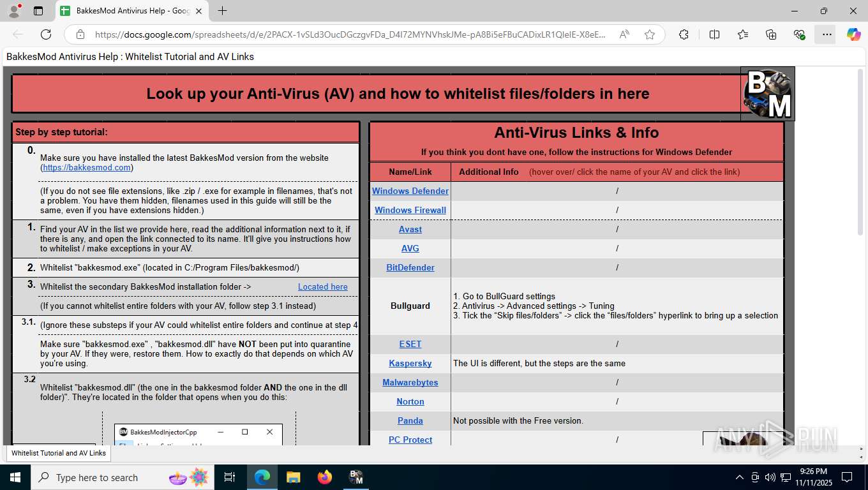The width and height of the screenshot is (868, 490).
Task: View site information lock icon
Action: click(80, 34)
